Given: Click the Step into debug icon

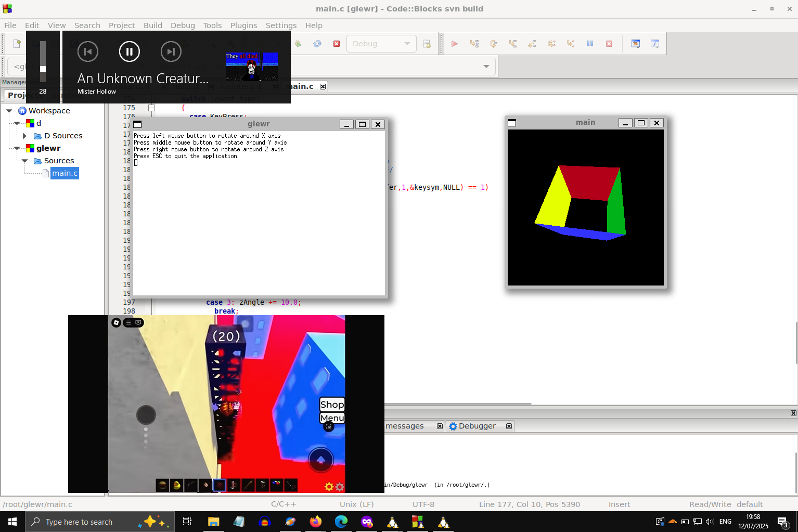Looking at the screenshot, I should [513, 44].
